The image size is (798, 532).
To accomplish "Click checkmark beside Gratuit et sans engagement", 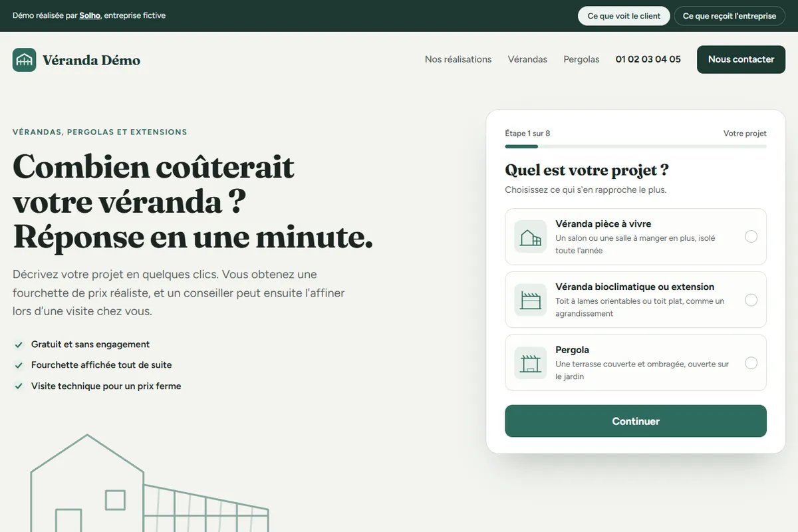I will (x=19, y=344).
